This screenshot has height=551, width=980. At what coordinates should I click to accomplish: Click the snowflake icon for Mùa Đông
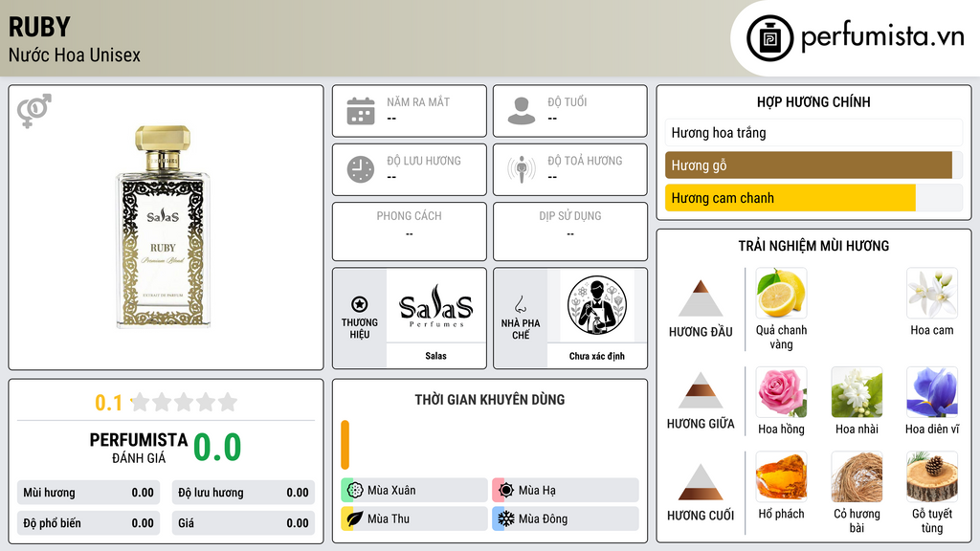coord(505,518)
